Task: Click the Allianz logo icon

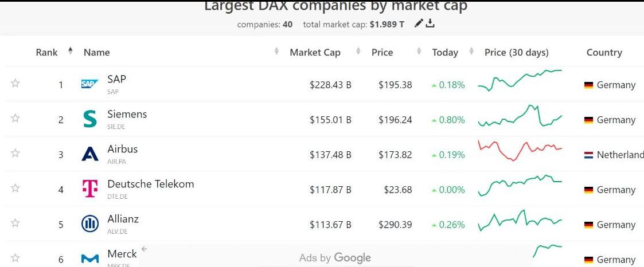Action: coord(90,224)
